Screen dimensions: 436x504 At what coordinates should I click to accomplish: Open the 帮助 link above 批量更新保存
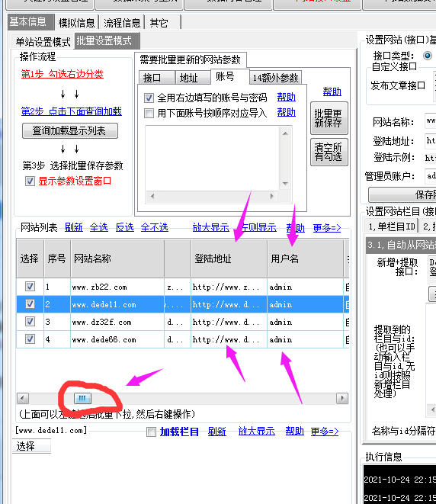pyautogui.click(x=332, y=92)
